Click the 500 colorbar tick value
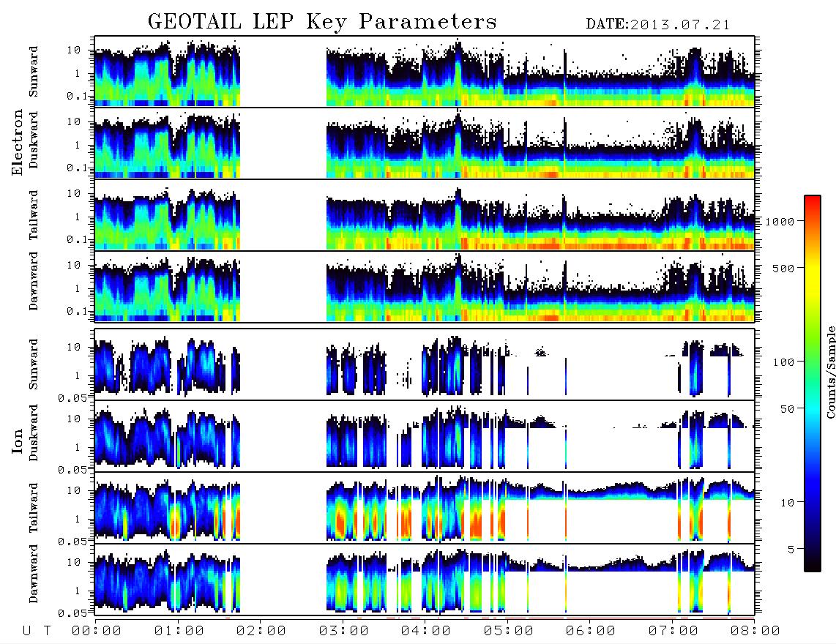The width and height of the screenshot is (836, 644). click(784, 268)
